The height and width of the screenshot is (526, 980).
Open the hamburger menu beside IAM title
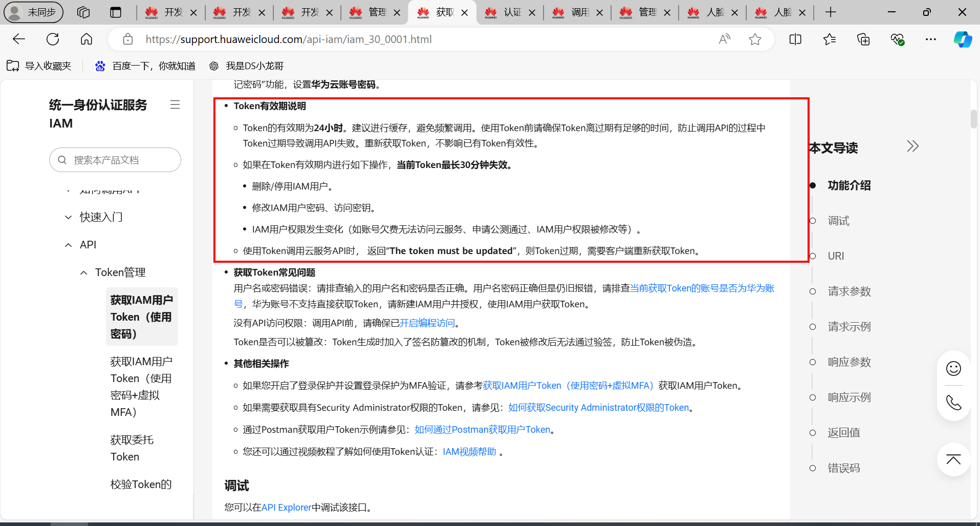(175, 104)
